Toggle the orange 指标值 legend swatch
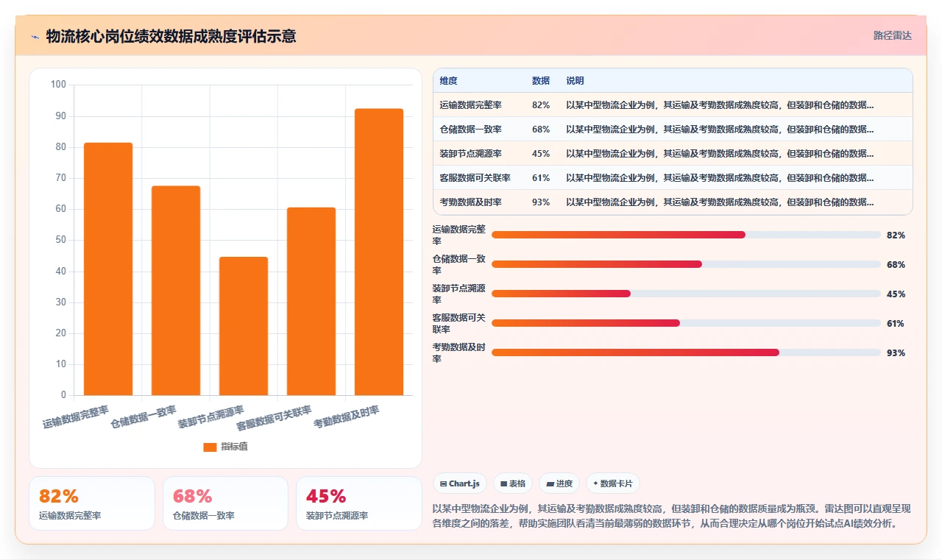Screen dimensions: 942x560 [x=210, y=447]
